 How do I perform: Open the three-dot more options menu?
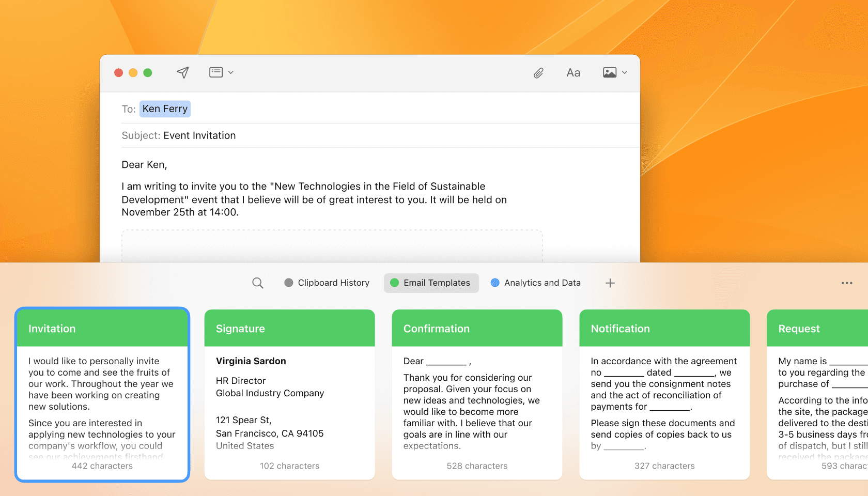pyautogui.click(x=847, y=283)
